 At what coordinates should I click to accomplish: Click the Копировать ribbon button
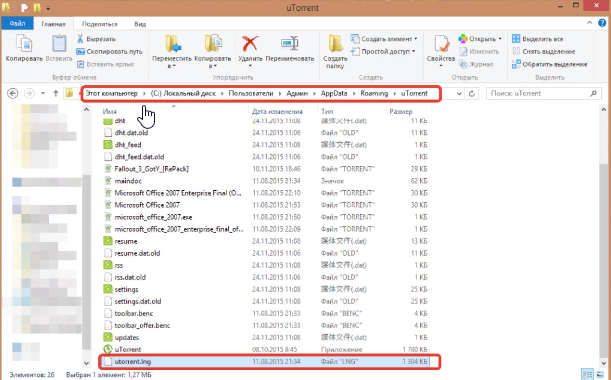click(x=24, y=48)
